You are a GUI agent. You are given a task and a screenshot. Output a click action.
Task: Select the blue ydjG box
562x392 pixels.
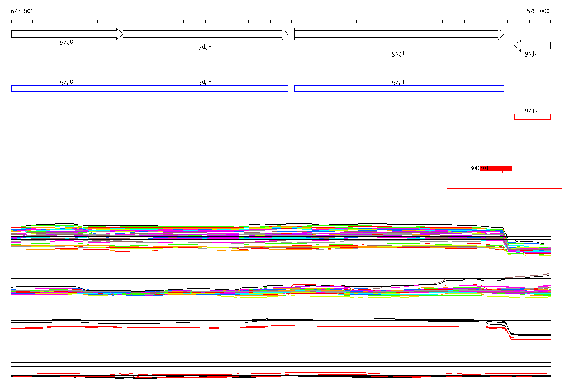pos(67,88)
